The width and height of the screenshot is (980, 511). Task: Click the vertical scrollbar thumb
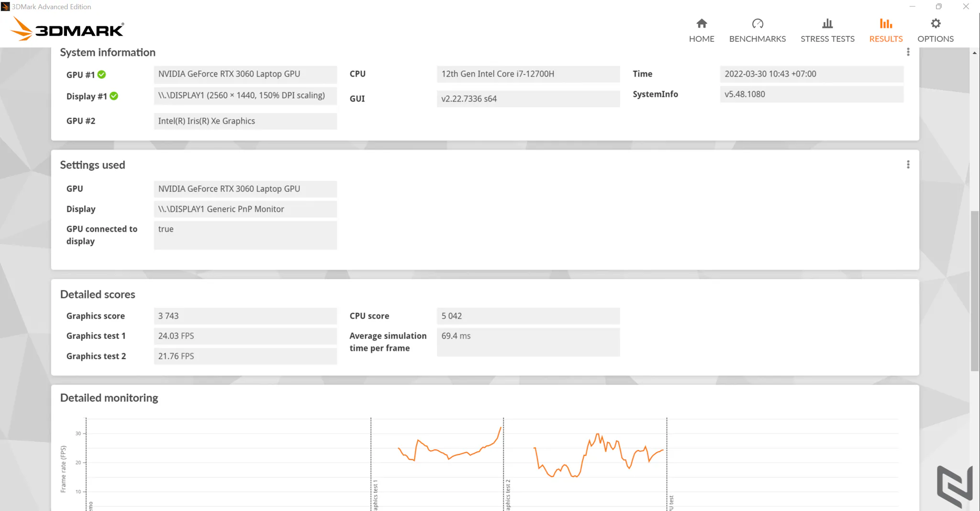(x=974, y=291)
